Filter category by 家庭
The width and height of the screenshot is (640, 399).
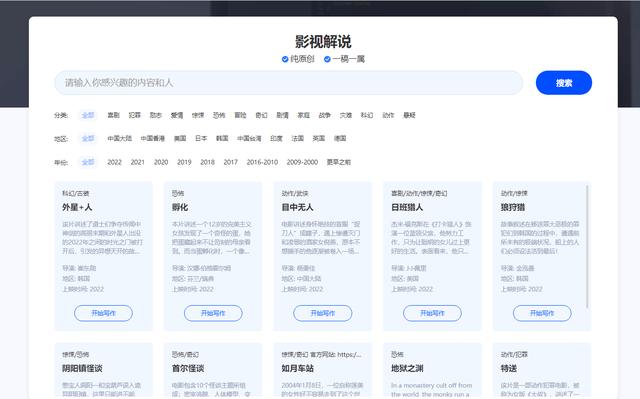(304, 115)
